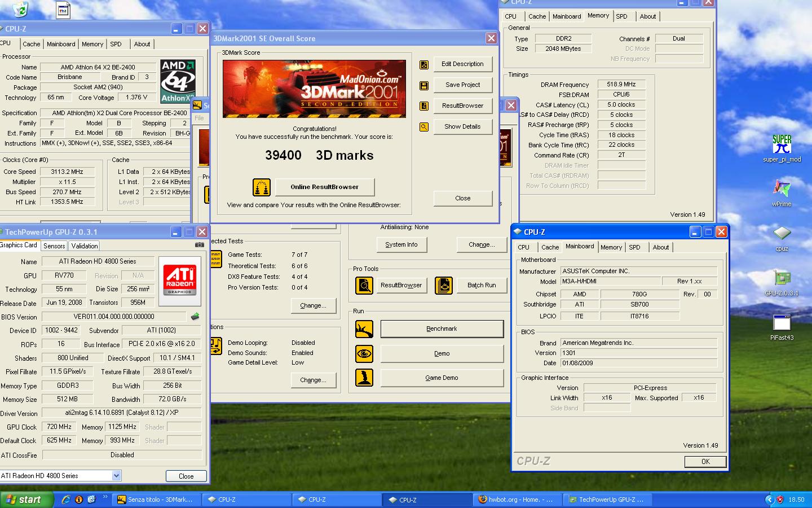Click the System Info button
812x508 pixels.
401,245
